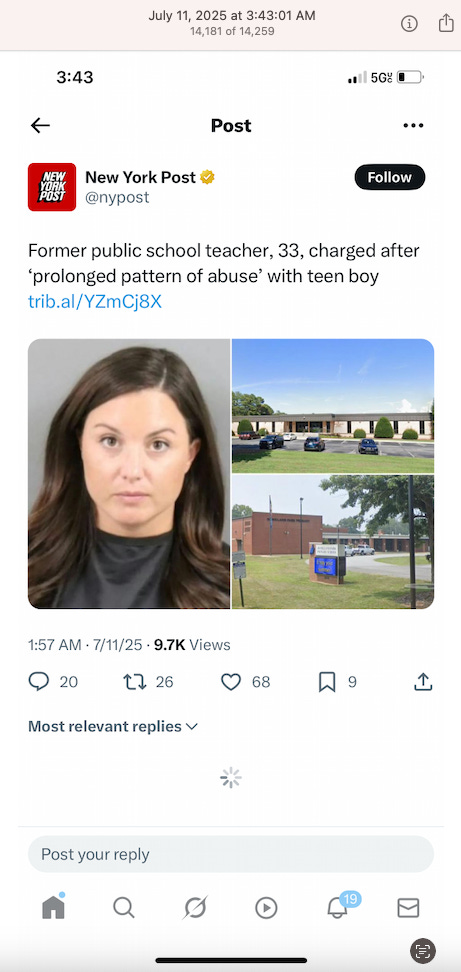461x972 pixels.
Task: Open the Search tab
Action: tap(124, 908)
